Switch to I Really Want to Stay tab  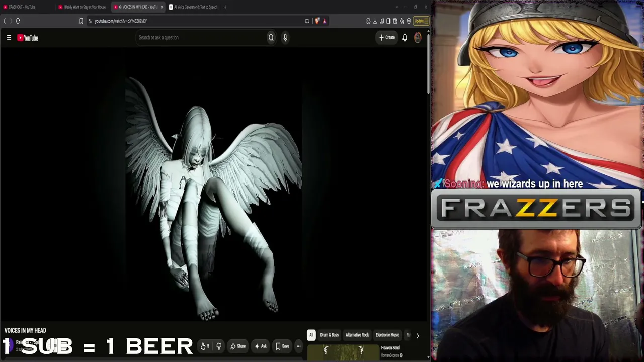click(83, 7)
